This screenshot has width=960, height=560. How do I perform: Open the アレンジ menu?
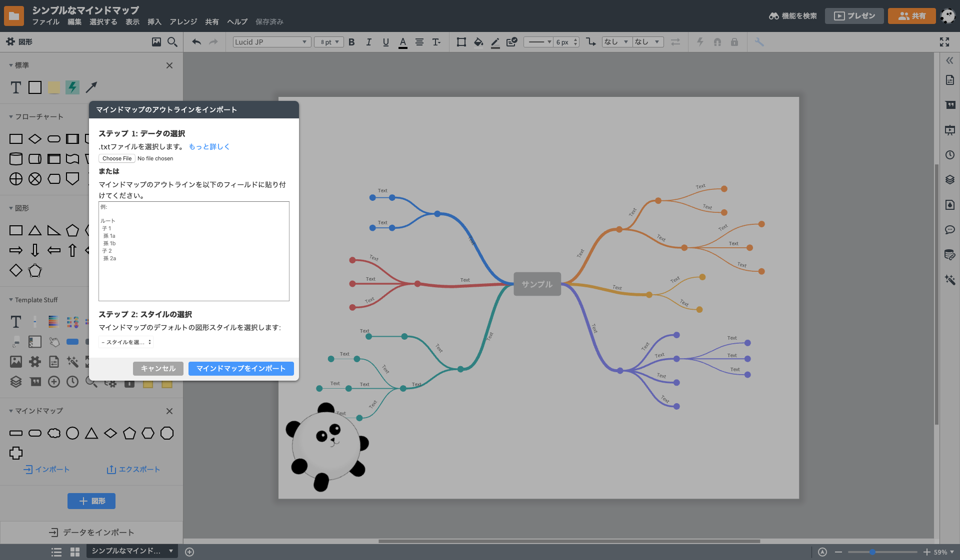[183, 22]
